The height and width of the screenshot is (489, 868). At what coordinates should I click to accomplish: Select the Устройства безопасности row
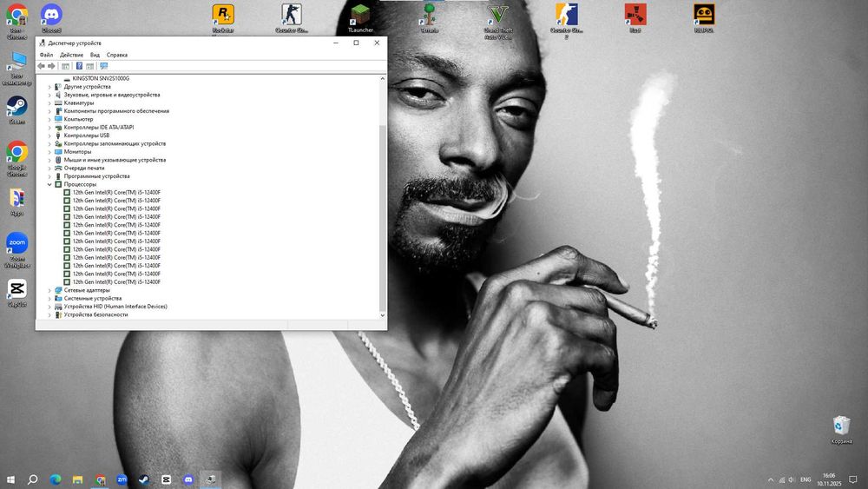point(95,314)
